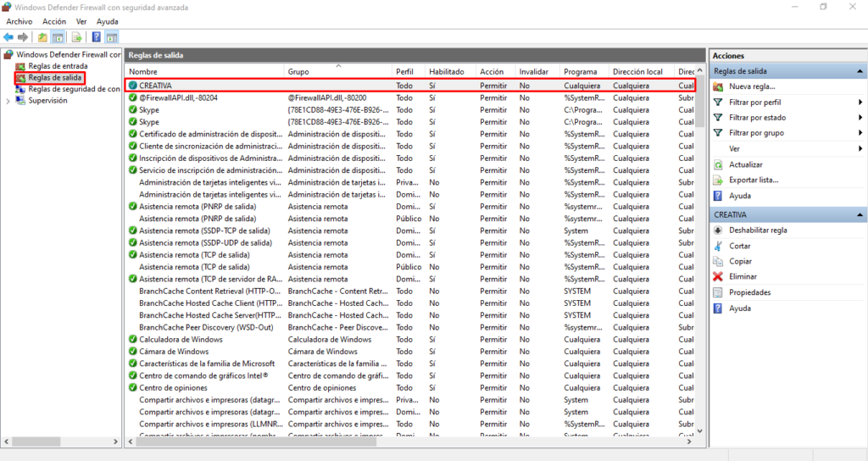Image resolution: width=868 pixels, height=461 pixels.
Task: Open the Filtrar por perfil submenu arrow
Action: pos(860,102)
